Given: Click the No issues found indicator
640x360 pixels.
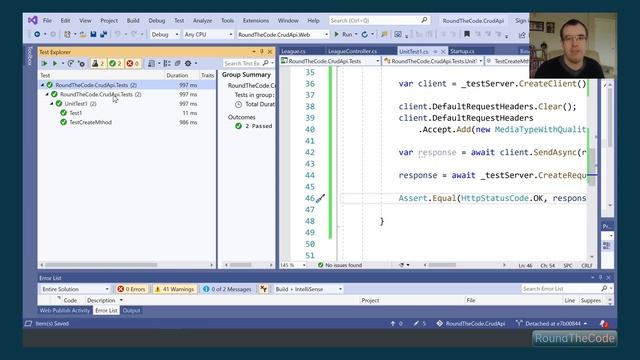Looking at the screenshot, I should click(340, 265).
